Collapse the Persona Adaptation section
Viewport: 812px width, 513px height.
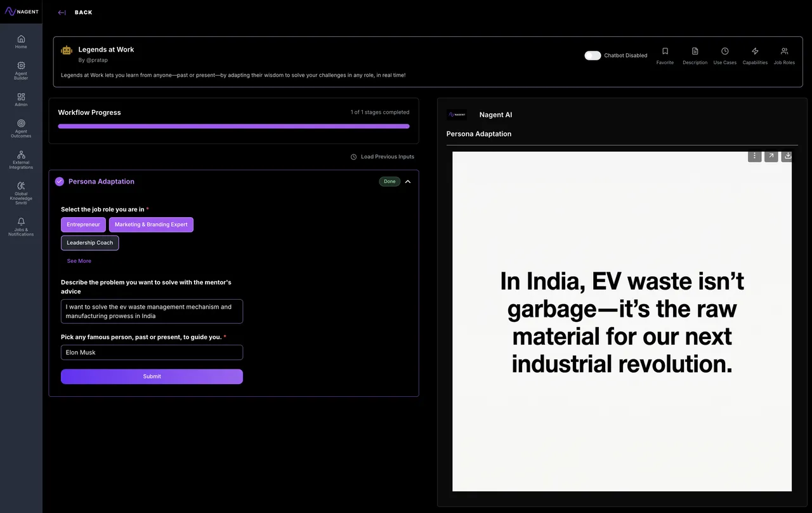(x=408, y=182)
